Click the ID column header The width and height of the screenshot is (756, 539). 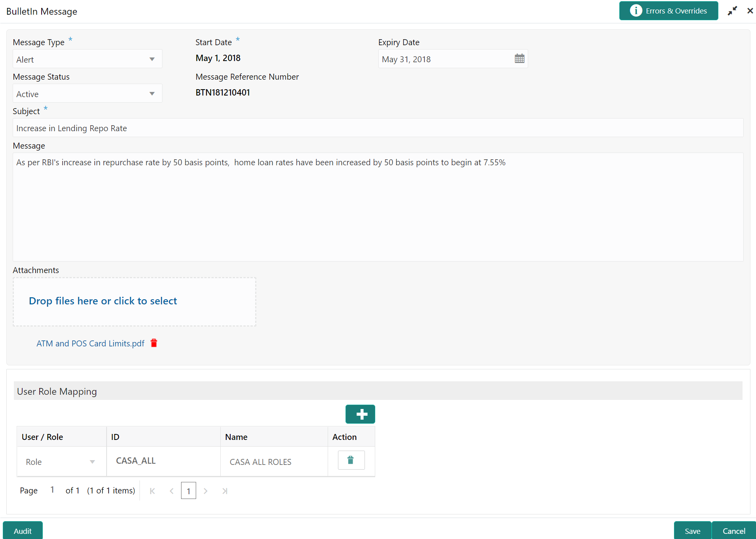point(163,437)
